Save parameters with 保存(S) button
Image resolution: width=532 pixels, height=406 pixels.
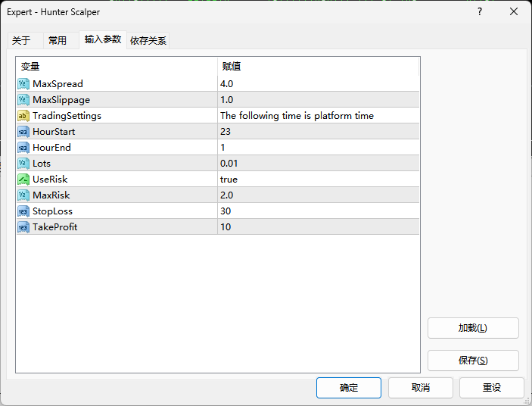click(473, 361)
